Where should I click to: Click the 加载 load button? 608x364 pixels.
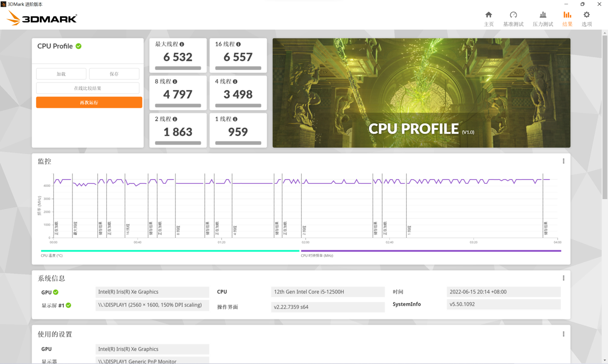(61, 74)
